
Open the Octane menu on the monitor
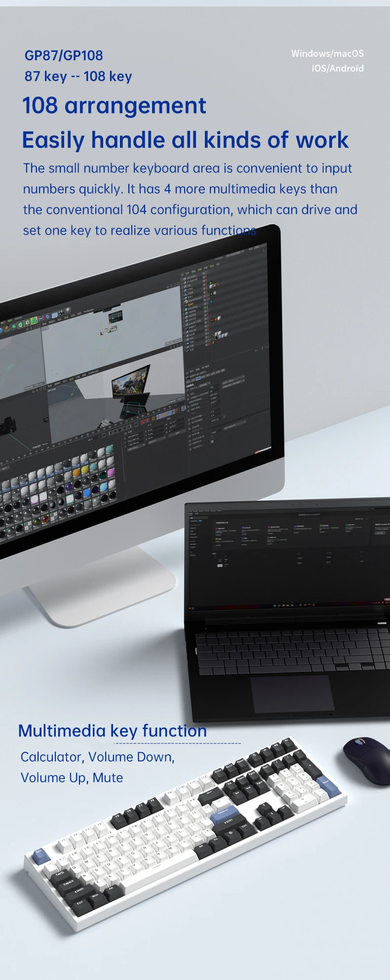click(x=18, y=318)
